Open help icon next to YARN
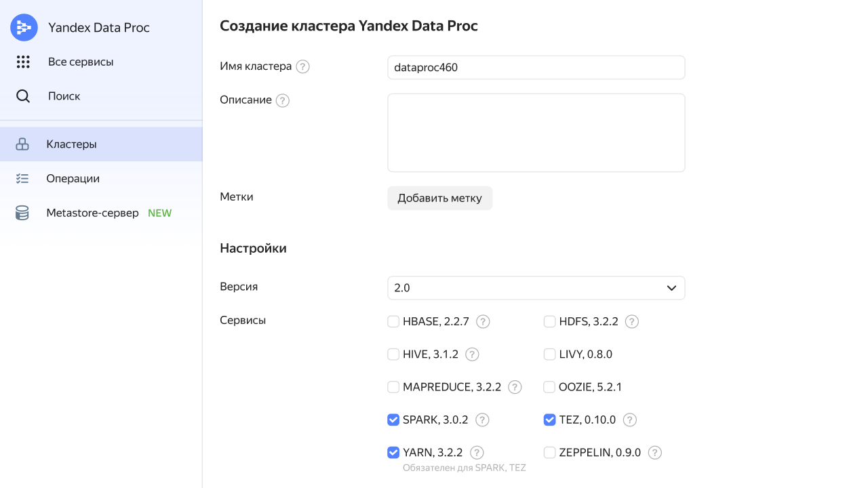Screen dimensions: 868x488 click(x=477, y=453)
